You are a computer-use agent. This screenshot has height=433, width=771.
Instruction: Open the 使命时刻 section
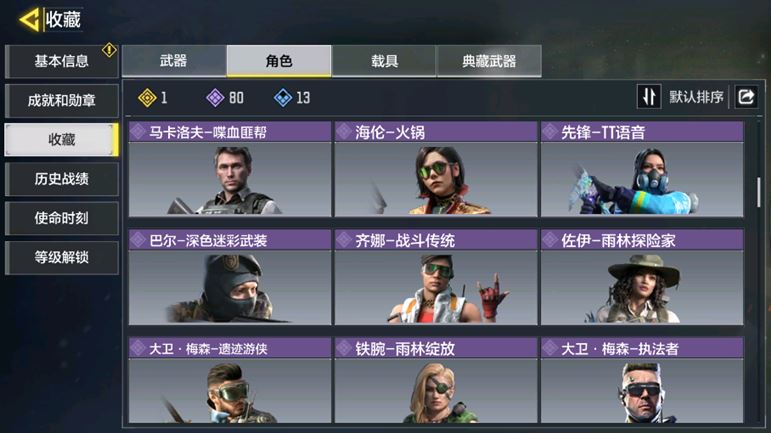[x=61, y=218]
